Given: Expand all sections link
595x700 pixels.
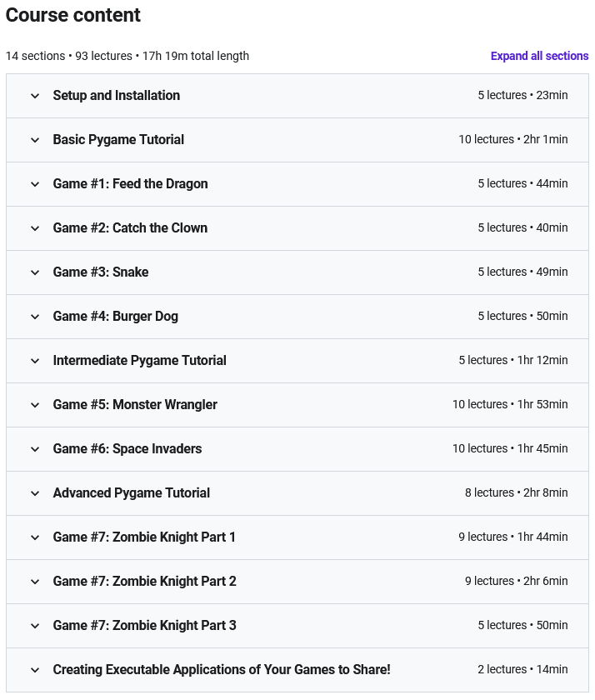Looking at the screenshot, I should [539, 56].
